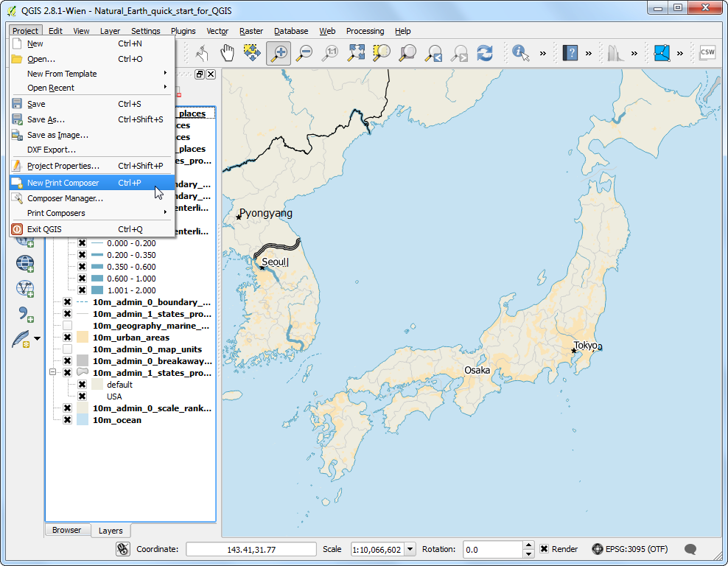The image size is (728, 566).
Task: Uncheck the USA category checkbox
Action: [x=83, y=396]
